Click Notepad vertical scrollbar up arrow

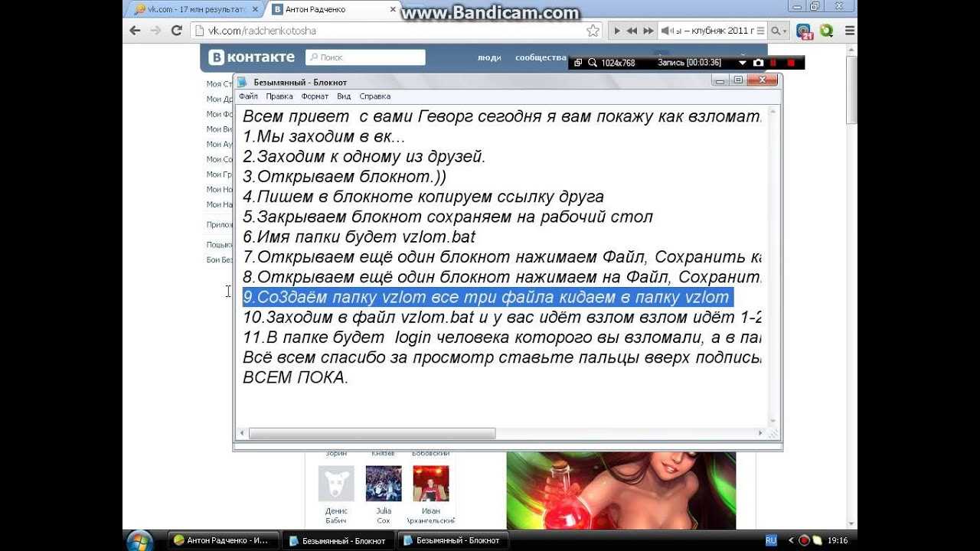click(773, 112)
